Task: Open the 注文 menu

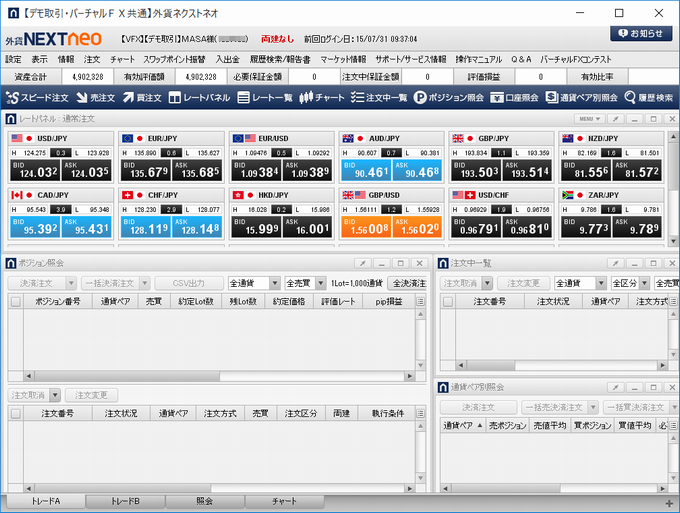Action: click(92, 59)
